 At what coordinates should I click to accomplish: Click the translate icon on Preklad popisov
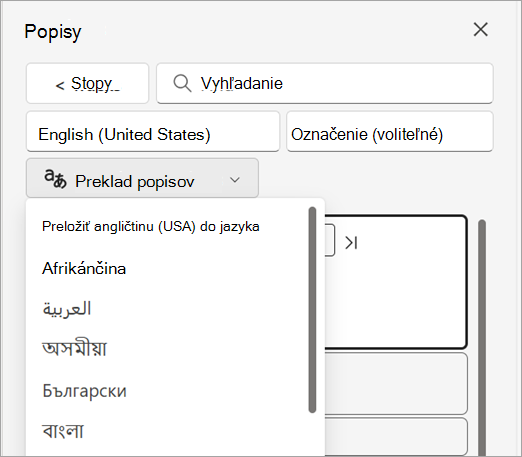point(55,179)
